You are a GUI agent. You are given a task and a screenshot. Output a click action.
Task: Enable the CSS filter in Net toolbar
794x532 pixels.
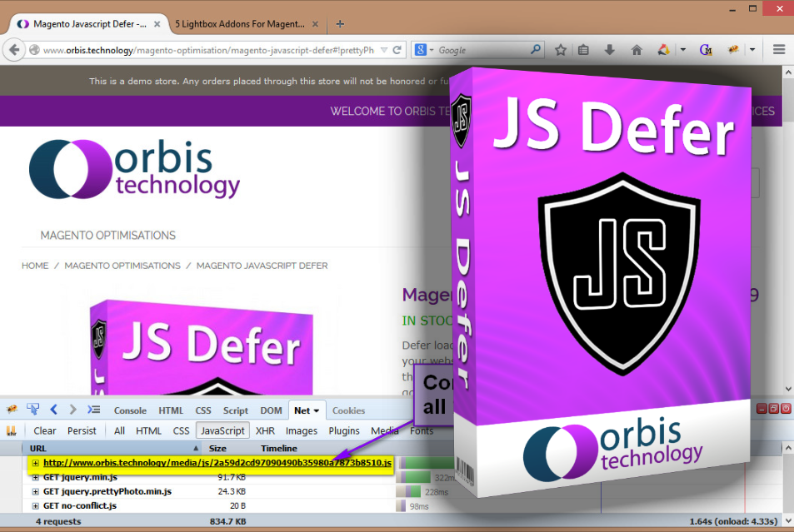(x=181, y=430)
